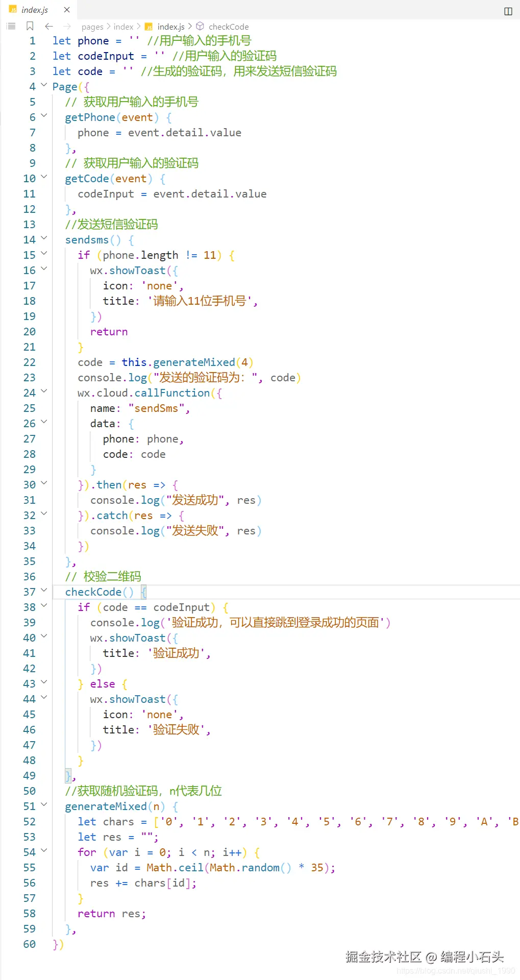Screen dimensions: 520x980
Task: Fold the sendsms function on line 14
Action: pyautogui.click(x=44, y=238)
